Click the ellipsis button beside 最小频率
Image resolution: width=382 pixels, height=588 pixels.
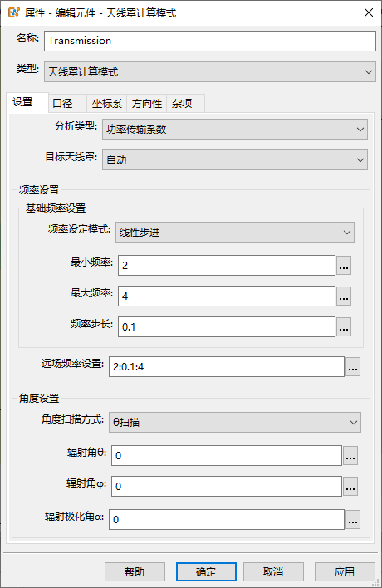(x=344, y=266)
